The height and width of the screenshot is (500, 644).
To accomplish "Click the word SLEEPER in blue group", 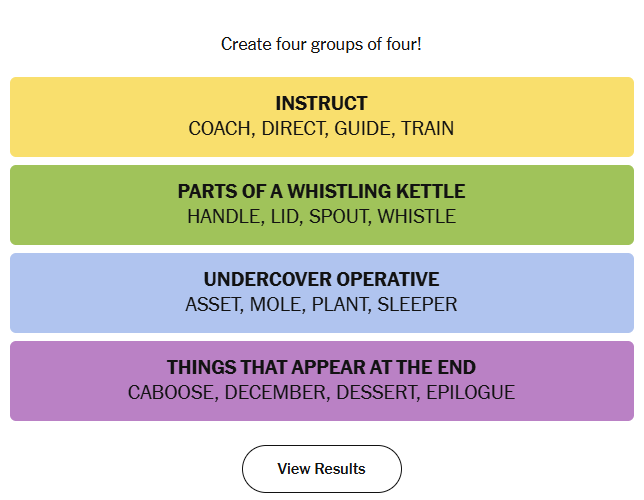I will click(x=417, y=304).
